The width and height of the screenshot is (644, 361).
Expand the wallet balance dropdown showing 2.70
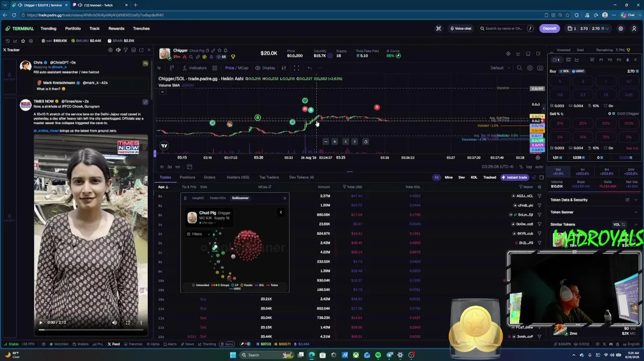pos(588,29)
